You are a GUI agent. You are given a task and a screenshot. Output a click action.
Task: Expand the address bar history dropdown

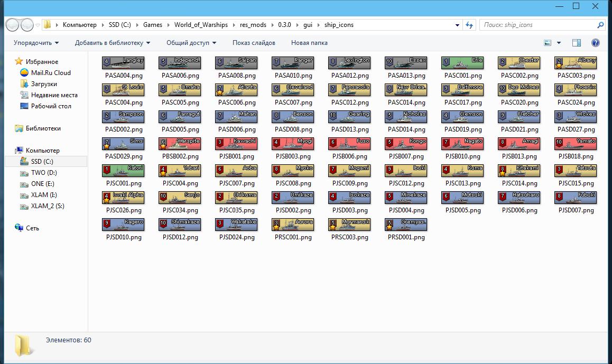pyautogui.click(x=458, y=25)
